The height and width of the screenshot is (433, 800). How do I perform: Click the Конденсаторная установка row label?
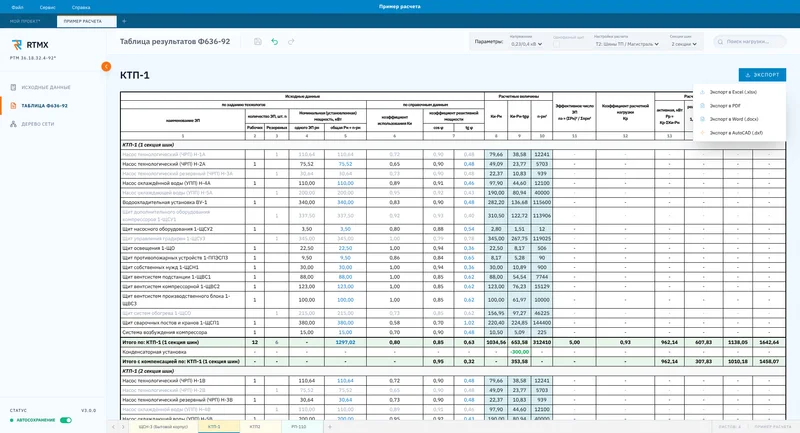click(154, 352)
